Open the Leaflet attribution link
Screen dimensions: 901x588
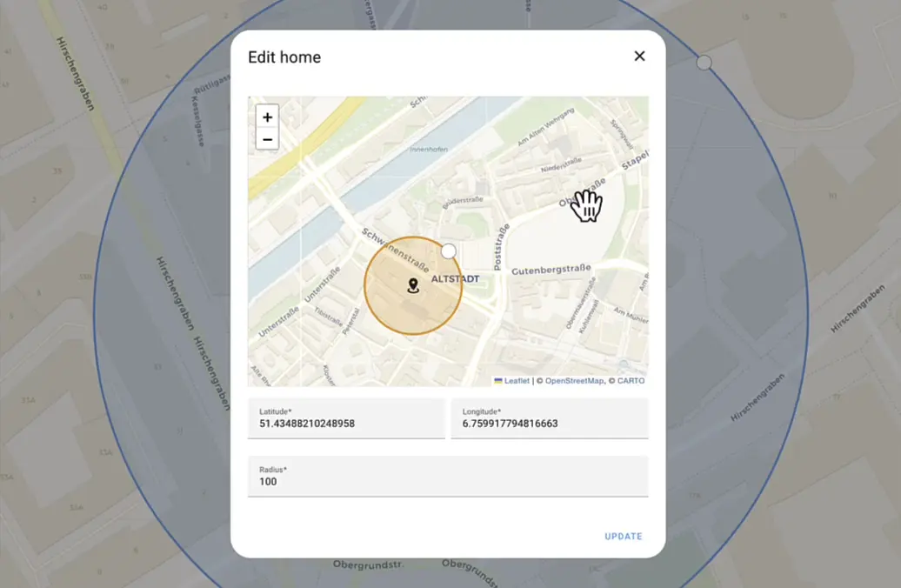pos(517,380)
